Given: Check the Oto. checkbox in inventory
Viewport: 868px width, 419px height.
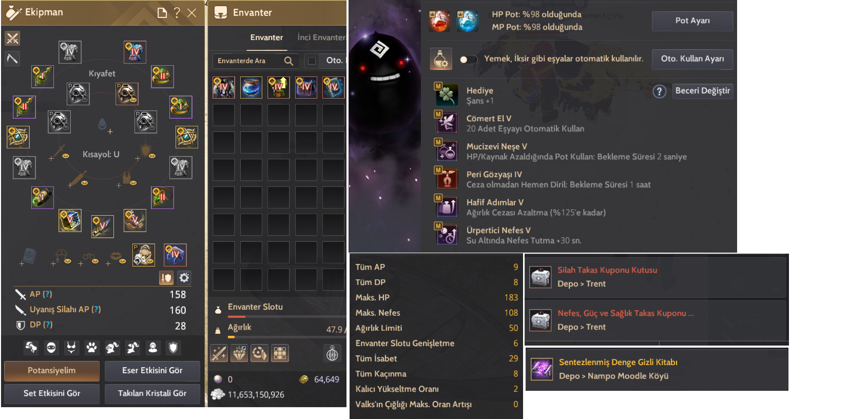Looking at the screenshot, I should (312, 61).
